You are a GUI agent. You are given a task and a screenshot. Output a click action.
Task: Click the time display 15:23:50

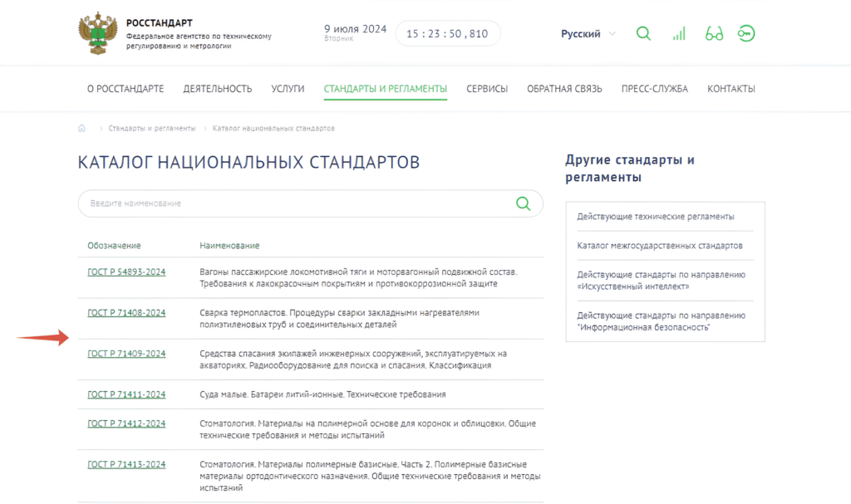447,34
